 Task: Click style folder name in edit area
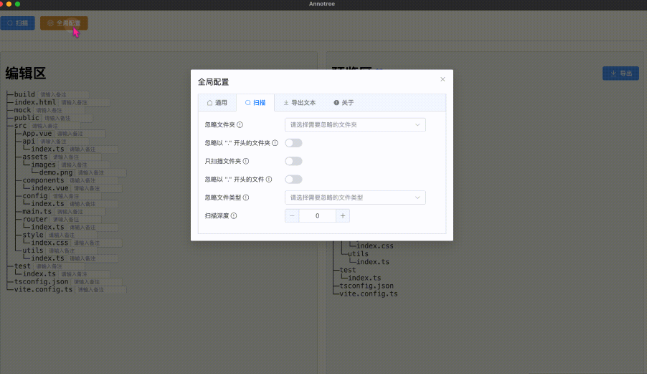pos(33,235)
